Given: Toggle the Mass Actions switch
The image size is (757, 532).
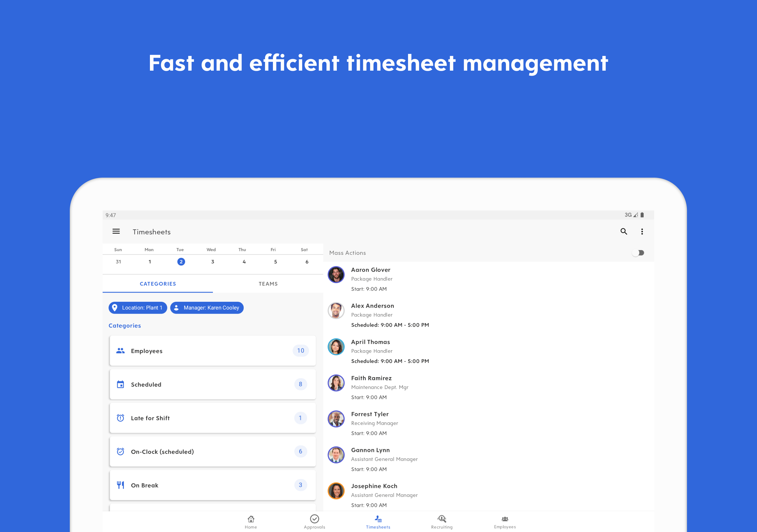Looking at the screenshot, I should [638, 253].
